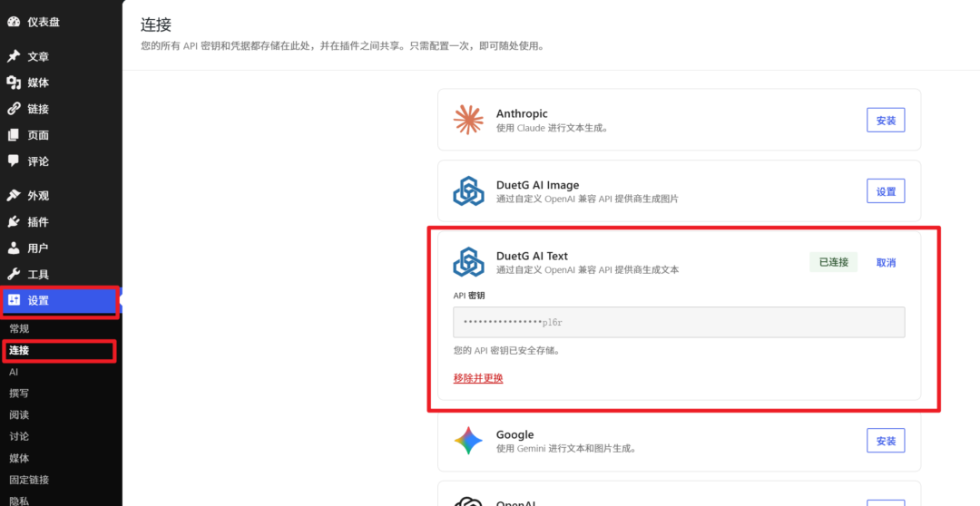
Task: Click text 使用 Claude 进行文本生成。
Action: click(553, 128)
